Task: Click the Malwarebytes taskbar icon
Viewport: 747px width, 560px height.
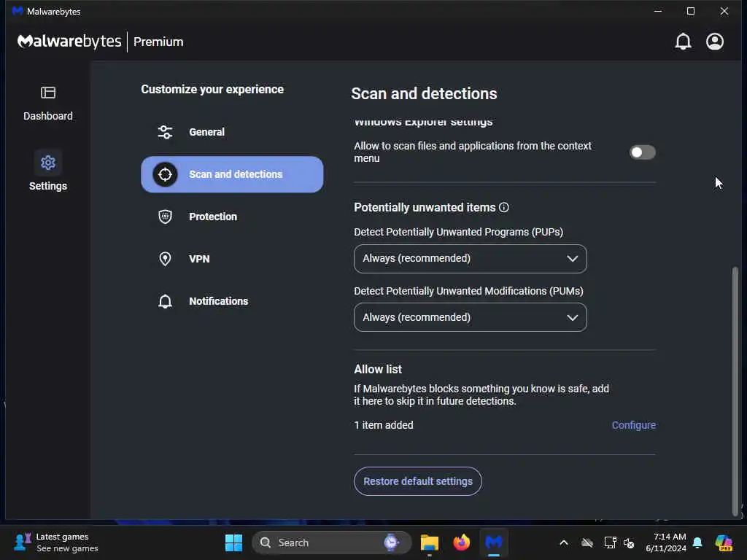Action: click(494, 542)
